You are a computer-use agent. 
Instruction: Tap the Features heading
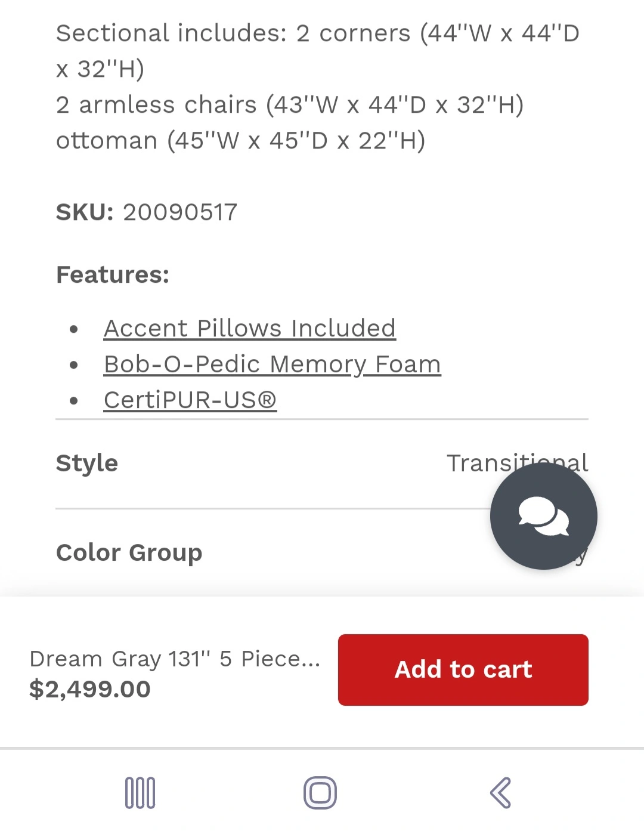pyautogui.click(x=113, y=274)
